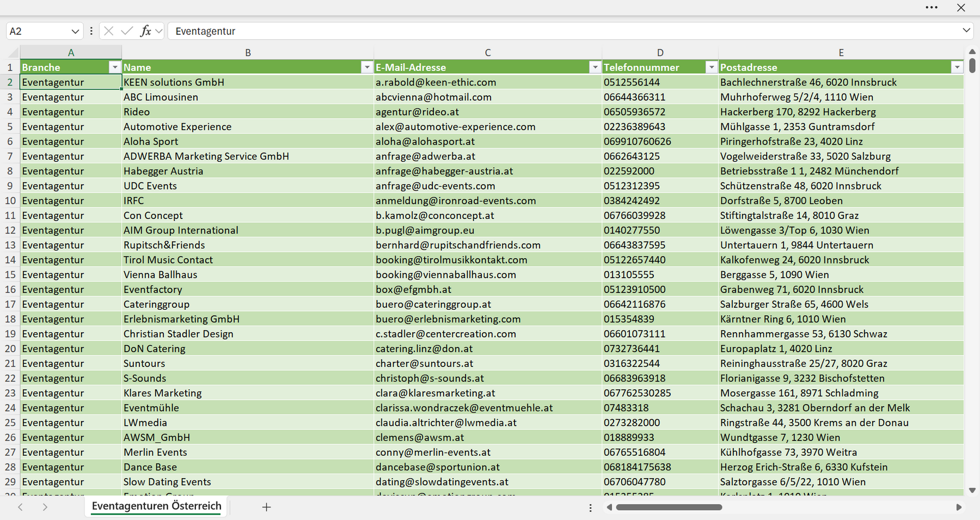
Task: Open the Name column filter dropdown
Action: tap(367, 67)
